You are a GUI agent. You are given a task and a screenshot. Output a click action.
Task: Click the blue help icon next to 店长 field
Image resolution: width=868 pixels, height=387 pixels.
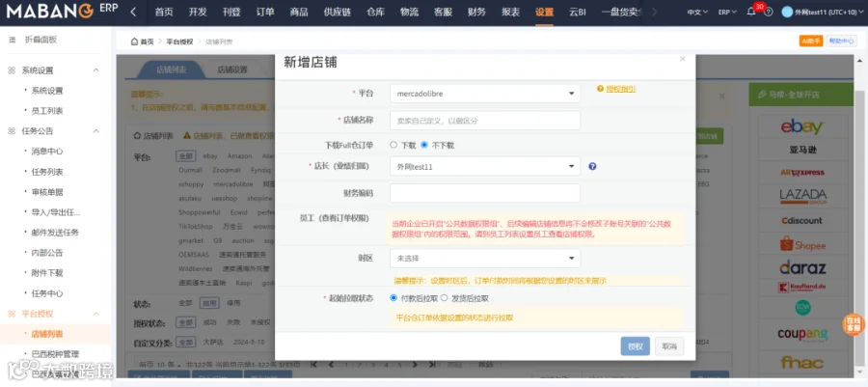tap(592, 166)
